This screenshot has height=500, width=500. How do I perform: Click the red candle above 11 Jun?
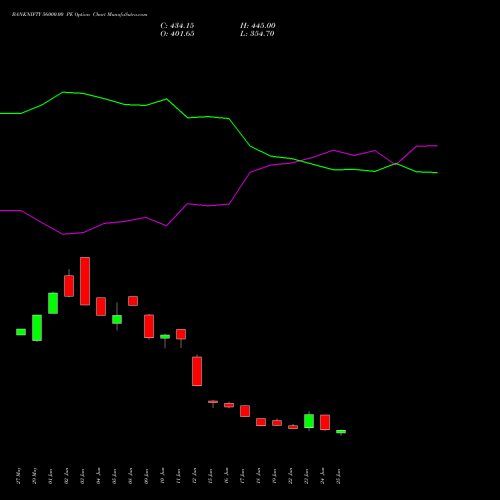click(x=181, y=334)
